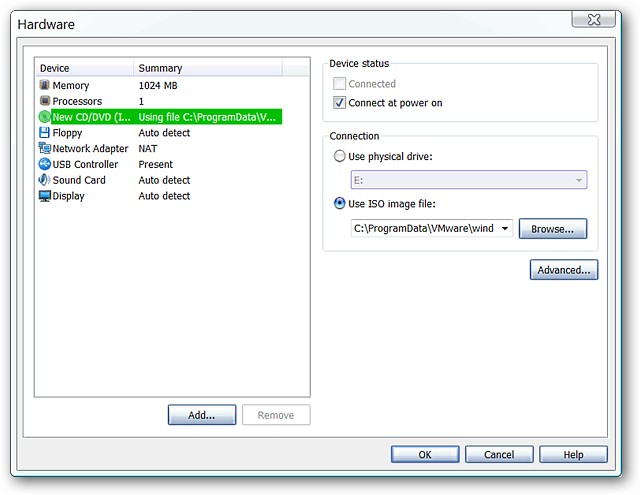The width and height of the screenshot is (640, 495).
Task: Click the Cancel button
Action: click(x=499, y=454)
